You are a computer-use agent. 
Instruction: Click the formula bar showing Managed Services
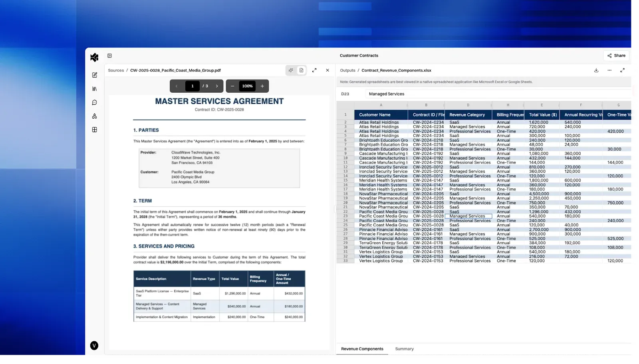tap(498, 94)
